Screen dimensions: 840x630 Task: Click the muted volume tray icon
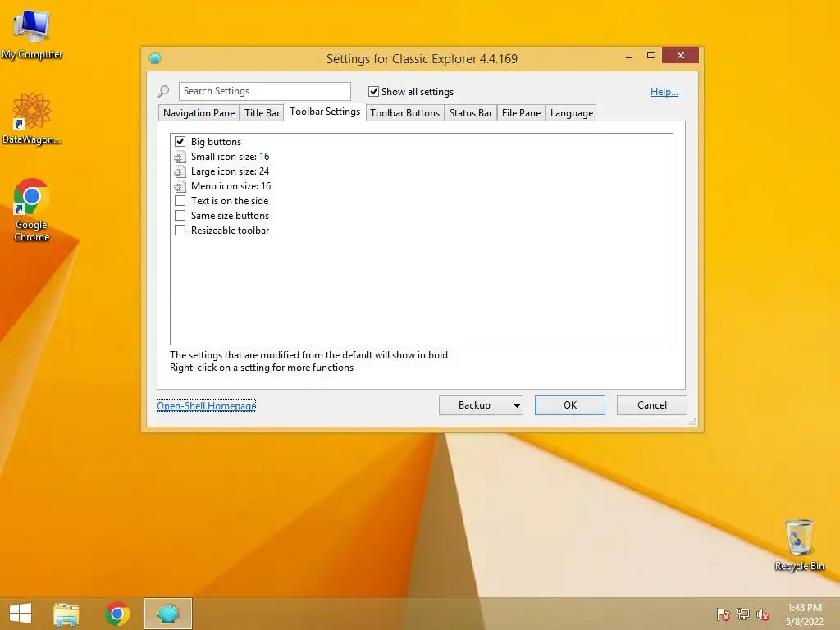click(763, 614)
